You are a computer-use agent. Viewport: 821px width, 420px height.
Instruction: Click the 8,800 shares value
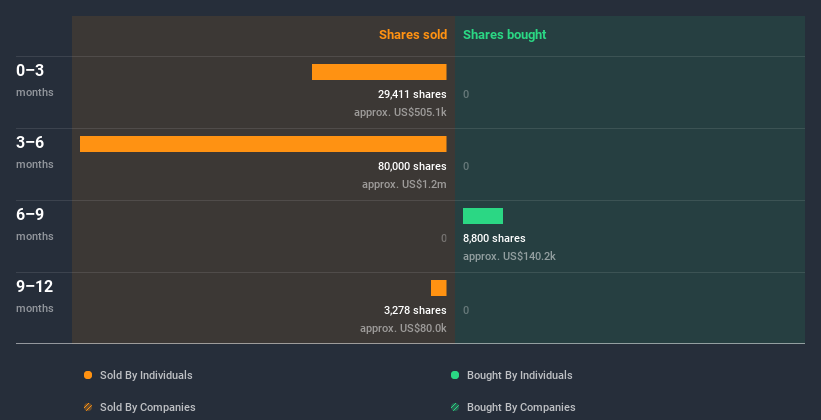[x=494, y=238]
